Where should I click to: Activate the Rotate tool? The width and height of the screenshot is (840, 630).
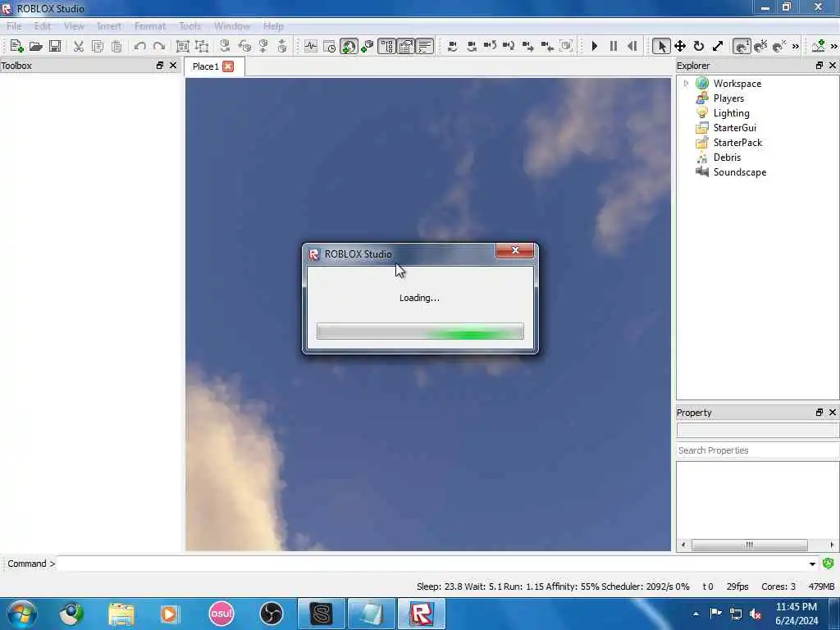click(699, 46)
